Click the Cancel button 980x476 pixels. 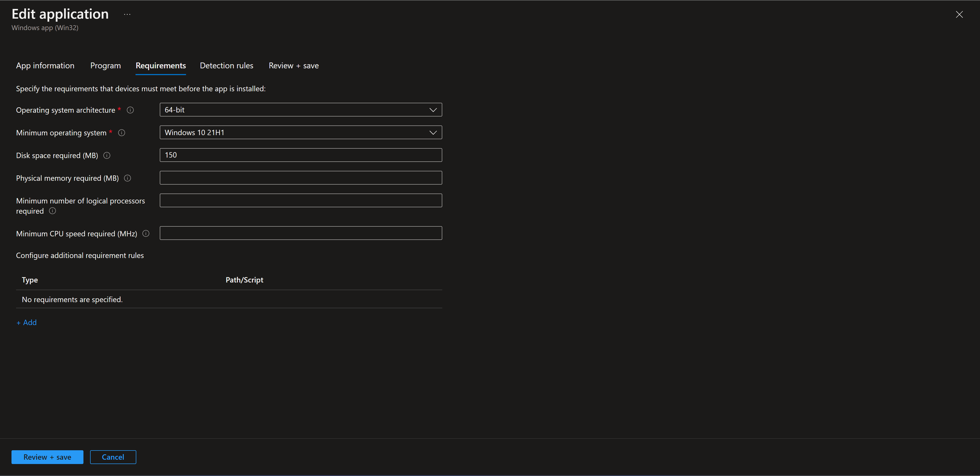tap(113, 457)
